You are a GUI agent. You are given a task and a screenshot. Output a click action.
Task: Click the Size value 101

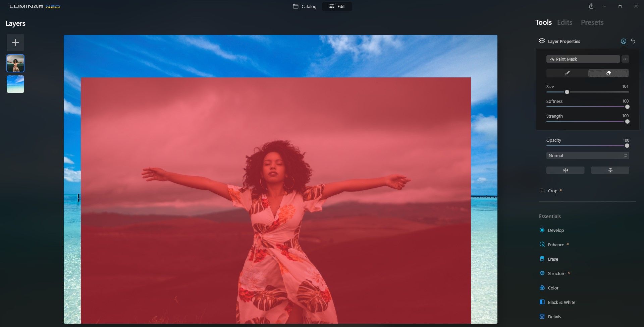[x=625, y=86]
